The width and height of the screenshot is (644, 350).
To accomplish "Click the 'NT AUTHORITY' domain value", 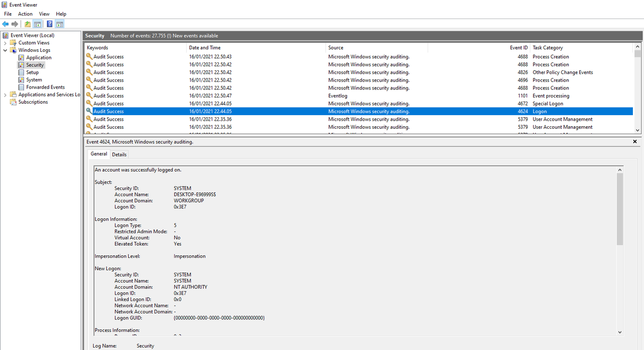I will click(190, 287).
